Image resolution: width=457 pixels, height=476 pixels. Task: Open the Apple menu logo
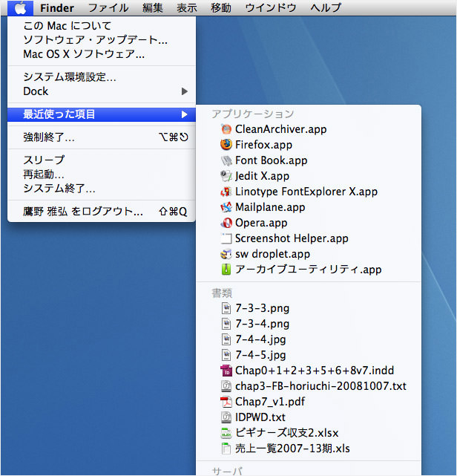click(x=20, y=7)
